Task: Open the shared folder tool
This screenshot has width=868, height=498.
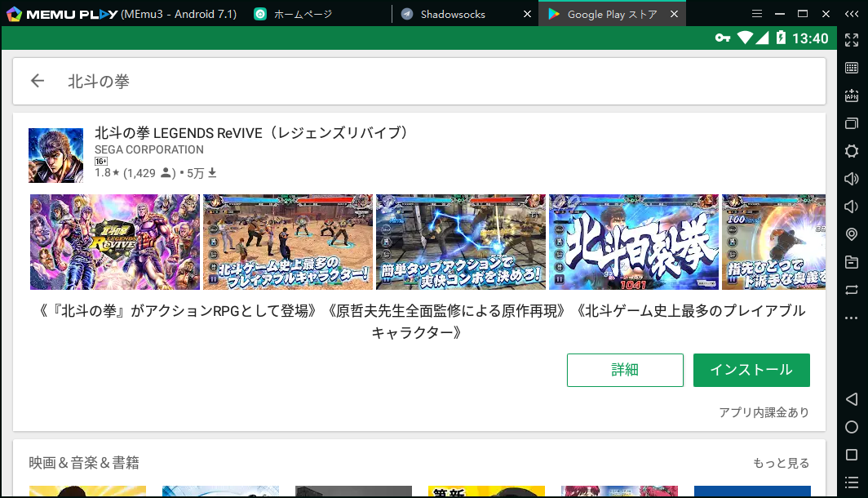Action: point(852,261)
